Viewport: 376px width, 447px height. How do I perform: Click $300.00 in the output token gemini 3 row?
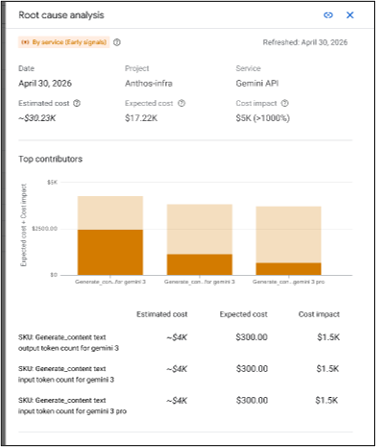click(252, 337)
